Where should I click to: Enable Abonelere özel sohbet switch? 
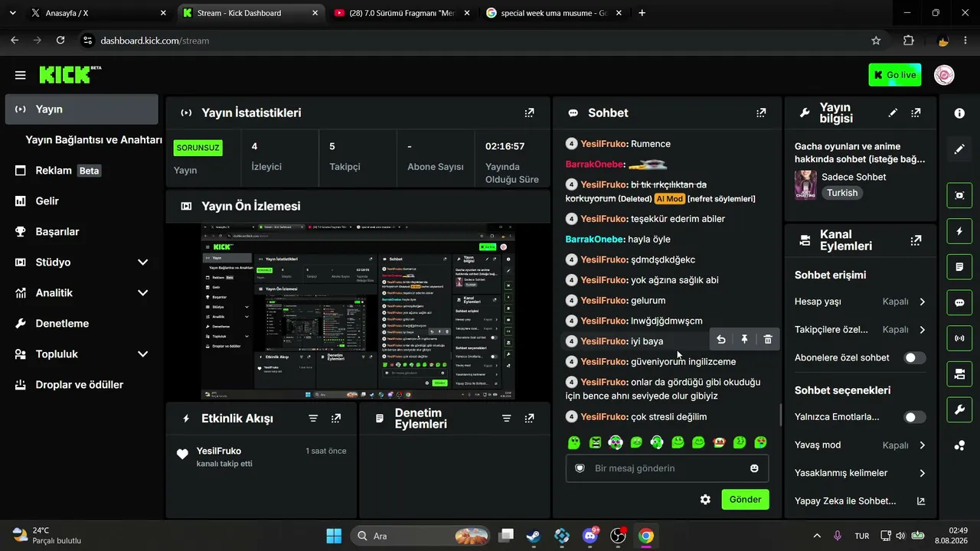click(915, 357)
